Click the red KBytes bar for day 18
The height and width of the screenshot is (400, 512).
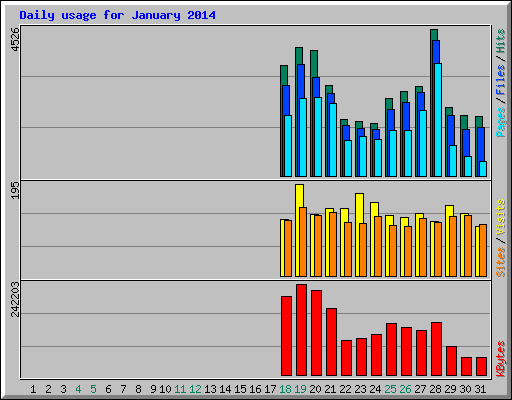coord(286,336)
